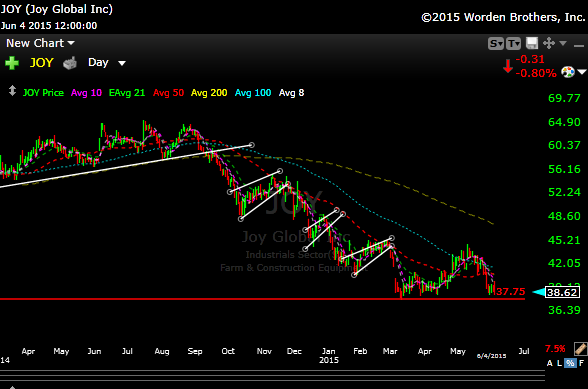Click the 6/4/2015 date marker on axis

491,356
